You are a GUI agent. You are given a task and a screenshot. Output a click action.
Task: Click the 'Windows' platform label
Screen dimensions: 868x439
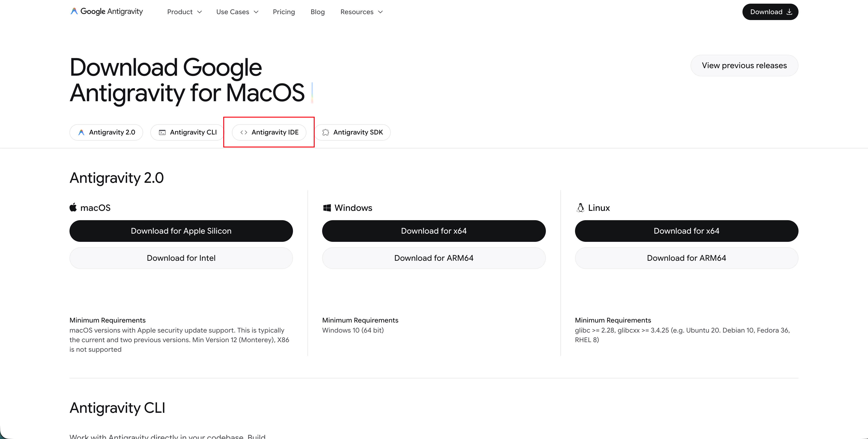[x=353, y=208]
